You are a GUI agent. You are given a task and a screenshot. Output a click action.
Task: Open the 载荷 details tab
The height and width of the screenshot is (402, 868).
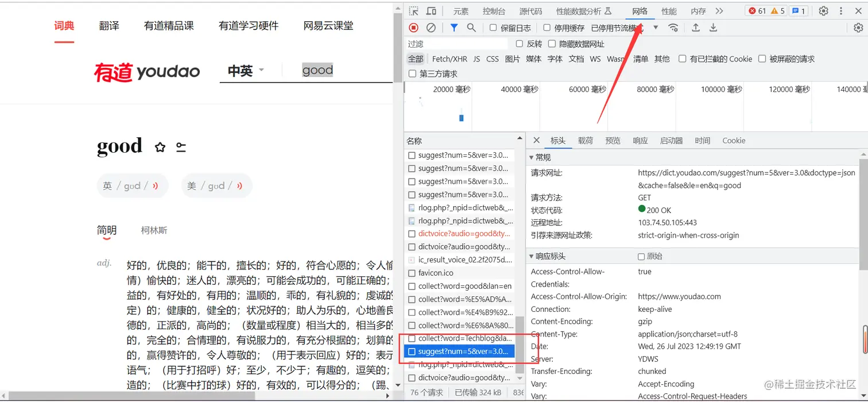pos(586,140)
